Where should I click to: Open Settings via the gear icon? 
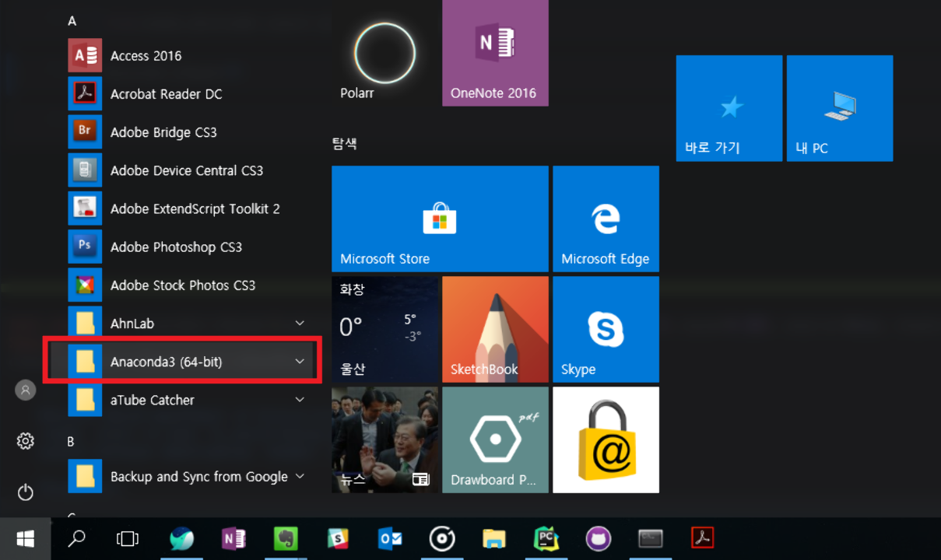(x=26, y=442)
